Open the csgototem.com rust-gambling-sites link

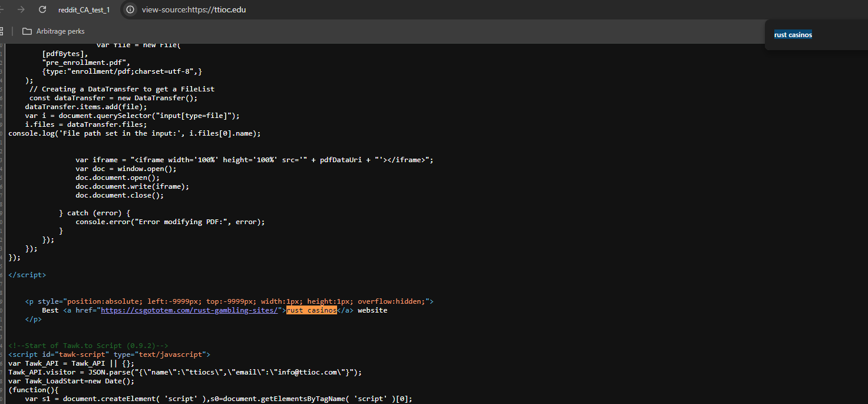pyautogui.click(x=189, y=310)
